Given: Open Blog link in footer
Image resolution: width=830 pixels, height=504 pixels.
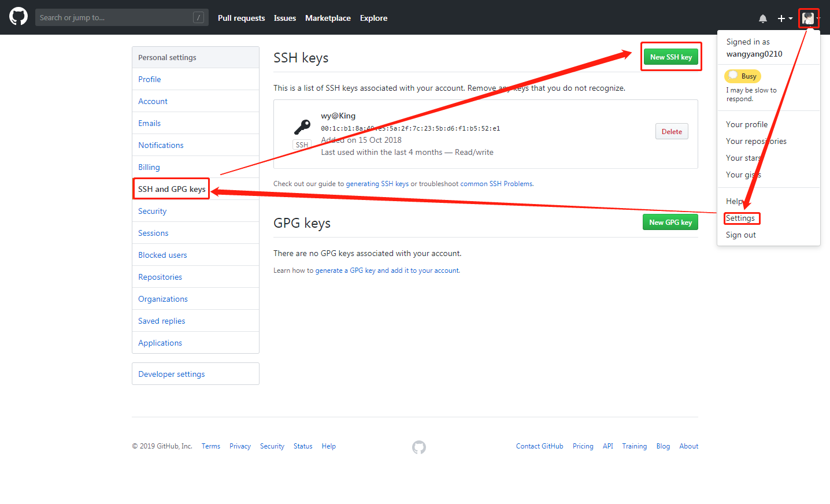Looking at the screenshot, I should (664, 446).
